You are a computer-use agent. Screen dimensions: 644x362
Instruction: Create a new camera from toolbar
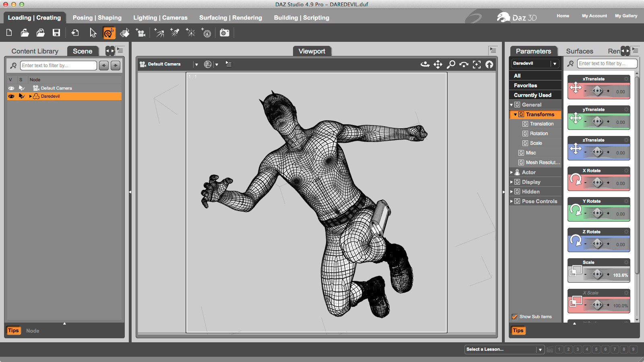click(140, 33)
